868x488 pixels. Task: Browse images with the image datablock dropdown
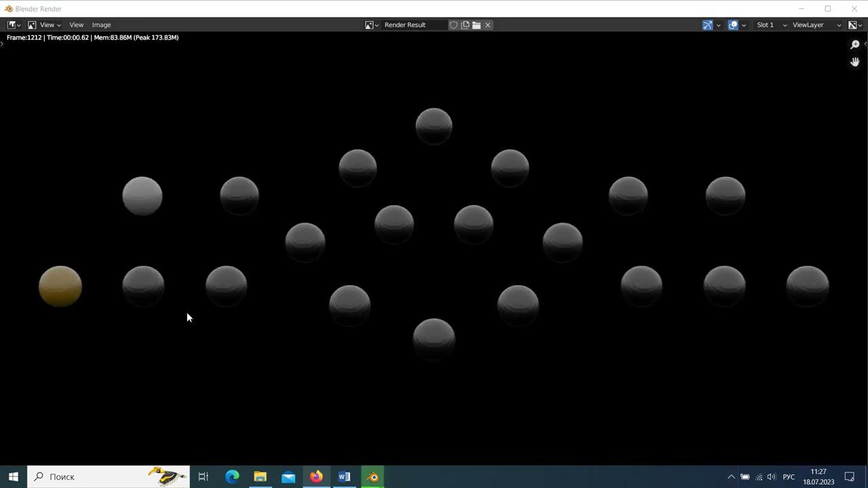point(372,25)
